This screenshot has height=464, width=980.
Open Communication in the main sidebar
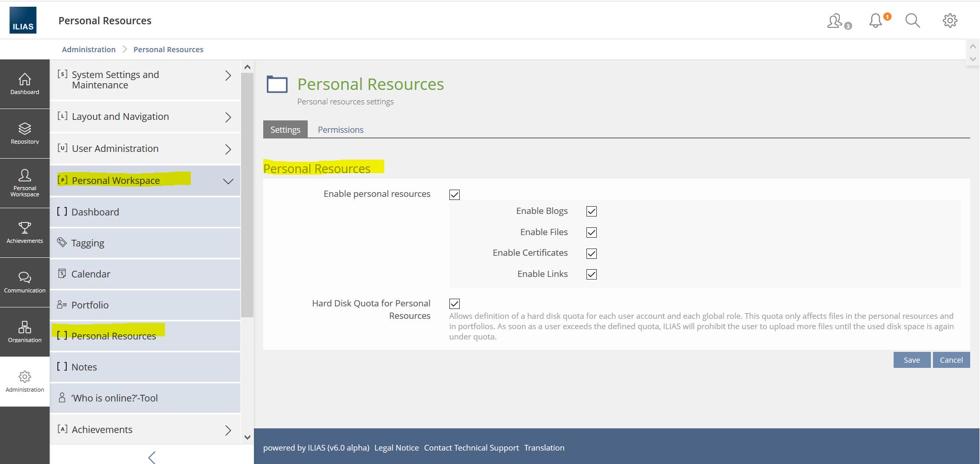coord(25,283)
